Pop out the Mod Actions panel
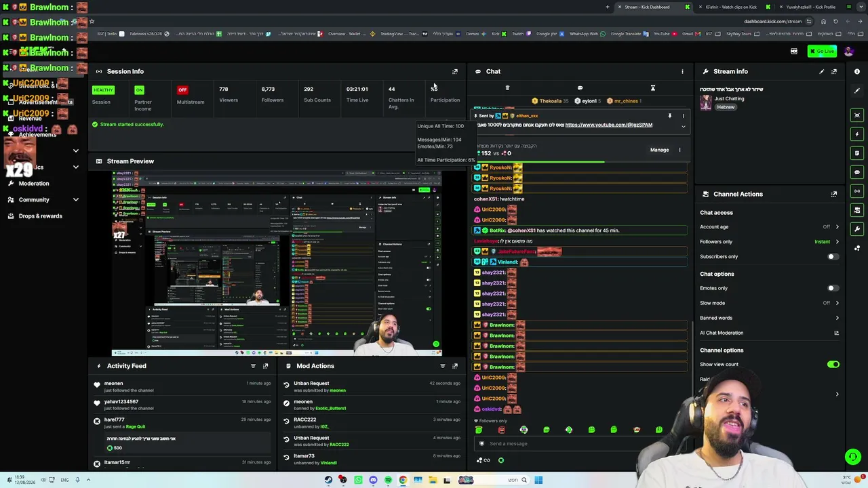 (x=455, y=366)
